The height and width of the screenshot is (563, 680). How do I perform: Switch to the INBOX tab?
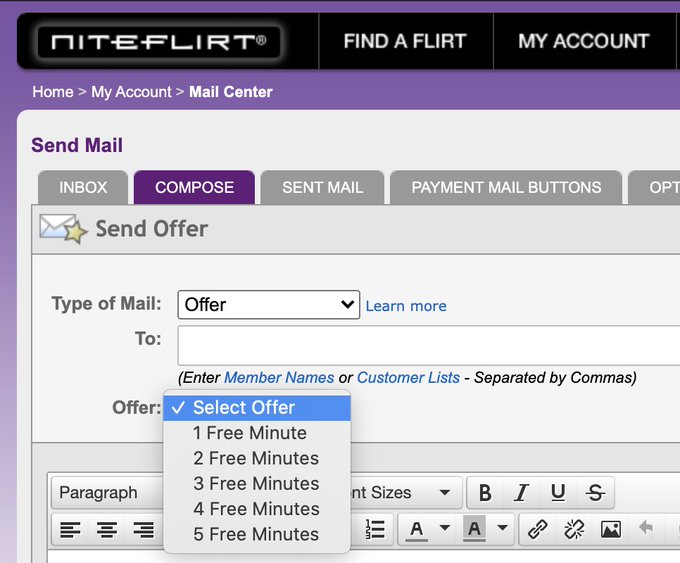(x=83, y=188)
